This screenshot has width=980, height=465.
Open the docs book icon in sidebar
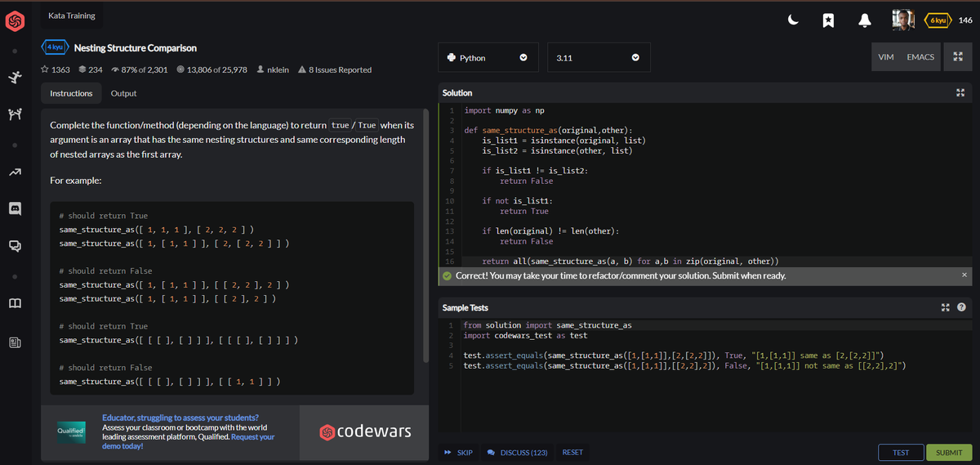click(x=15, y=304)
